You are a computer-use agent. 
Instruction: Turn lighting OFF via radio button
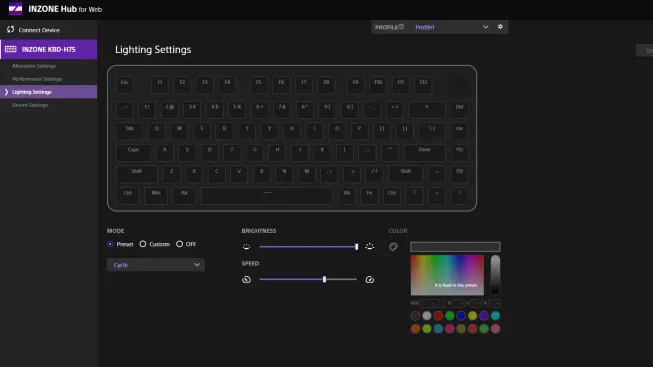pyautogui.click(x=179, y=244)
